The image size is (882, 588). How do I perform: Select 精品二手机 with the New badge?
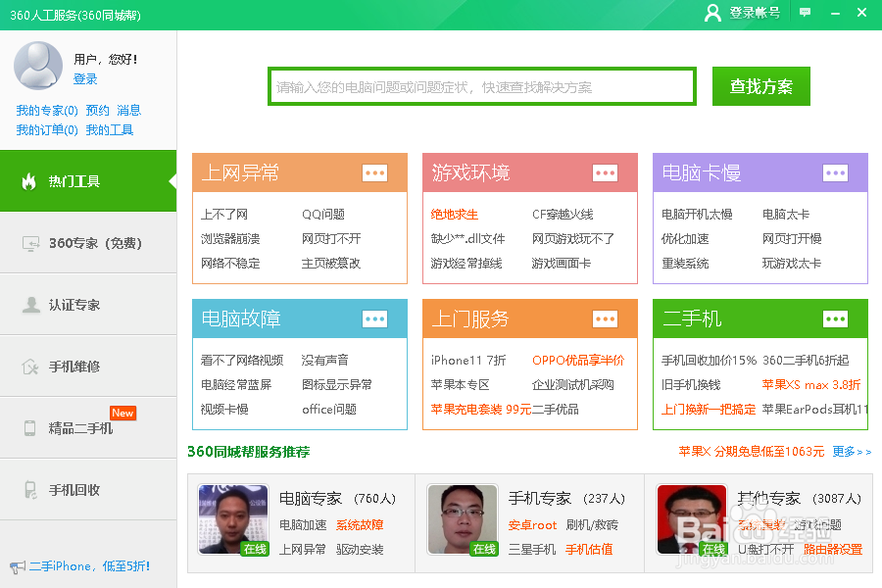pyautogui.click(x=88, y=427)
